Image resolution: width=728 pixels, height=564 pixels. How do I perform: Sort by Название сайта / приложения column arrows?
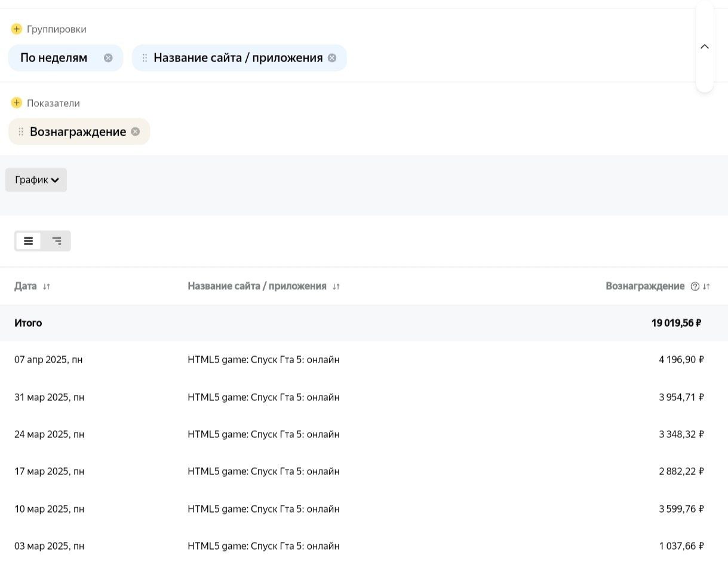coord(336,286)
